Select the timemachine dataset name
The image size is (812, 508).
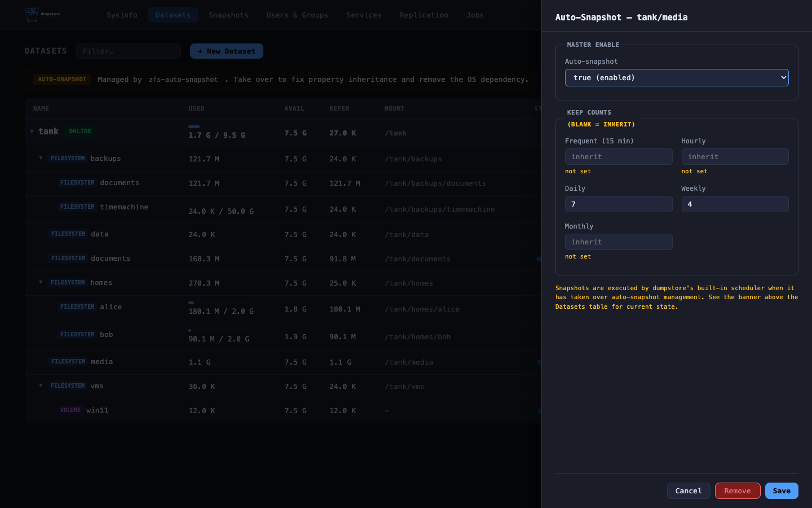[x=124, y=207]
